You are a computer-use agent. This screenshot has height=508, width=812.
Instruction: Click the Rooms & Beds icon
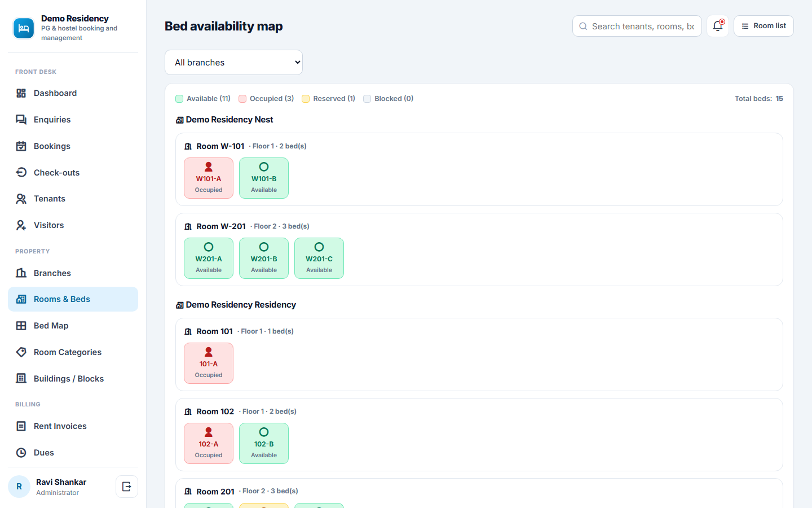point(21,299)
